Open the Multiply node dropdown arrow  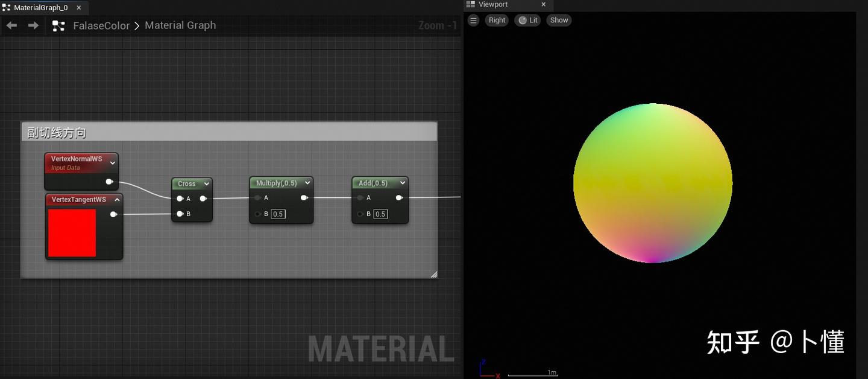pyautogui.click(x=307, y=182)
